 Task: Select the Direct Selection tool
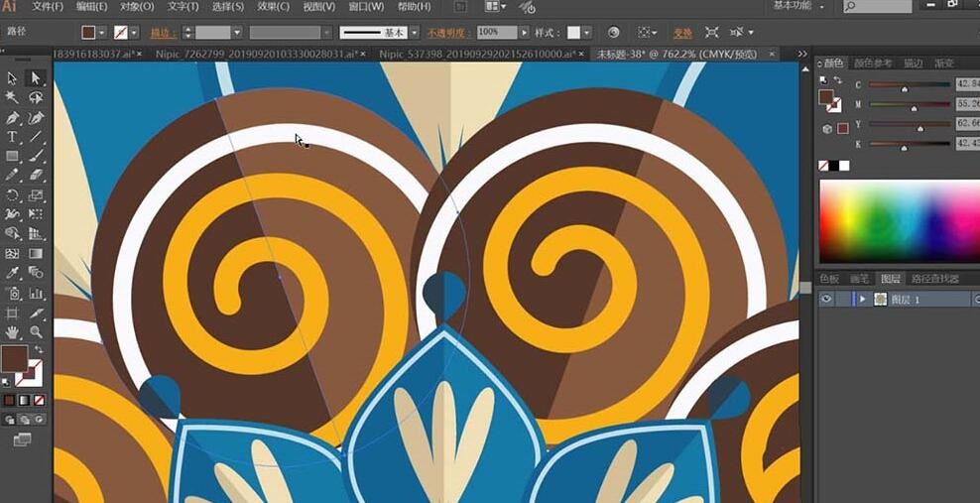click(36, 77)
